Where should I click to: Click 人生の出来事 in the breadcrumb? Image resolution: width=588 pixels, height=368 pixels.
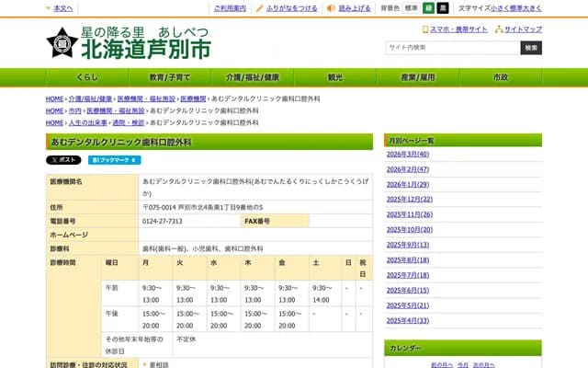[86, 122]
